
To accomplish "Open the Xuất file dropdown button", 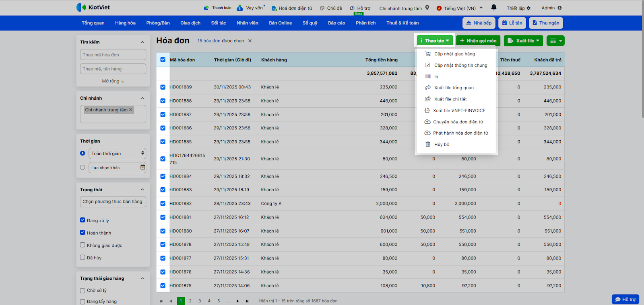I will pyautogui.click(x=523, y=41).
